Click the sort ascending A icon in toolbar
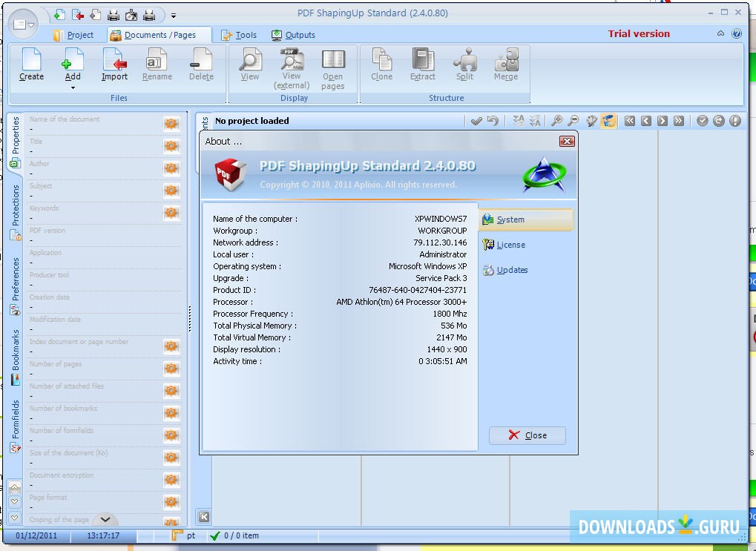756x551 pixels. click(x=519, y=121)
